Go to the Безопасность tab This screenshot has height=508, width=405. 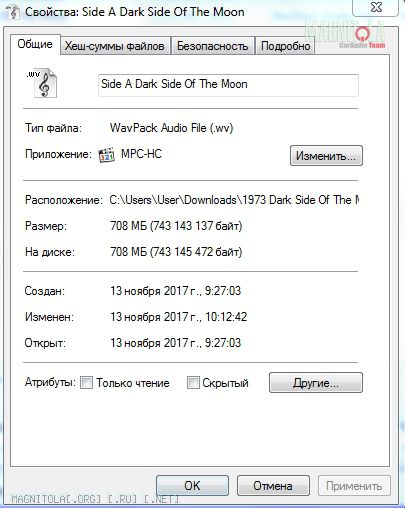tap(212, 46)
